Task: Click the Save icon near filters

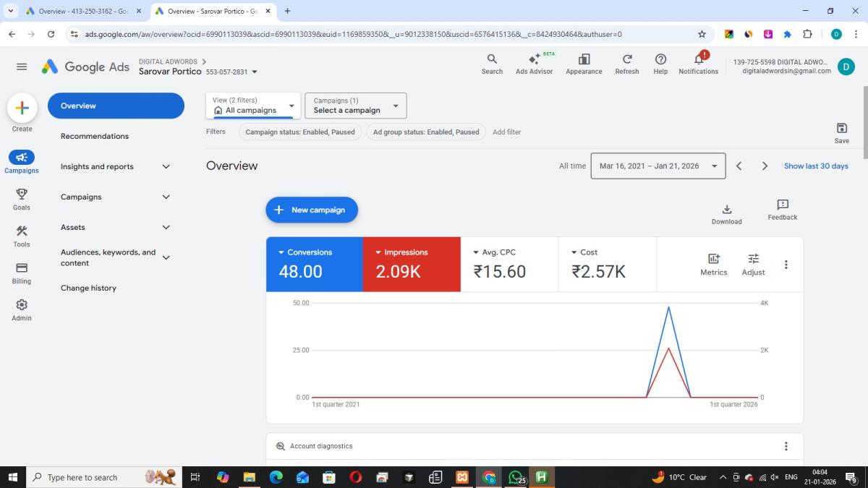Action: (x=841, y=128)
